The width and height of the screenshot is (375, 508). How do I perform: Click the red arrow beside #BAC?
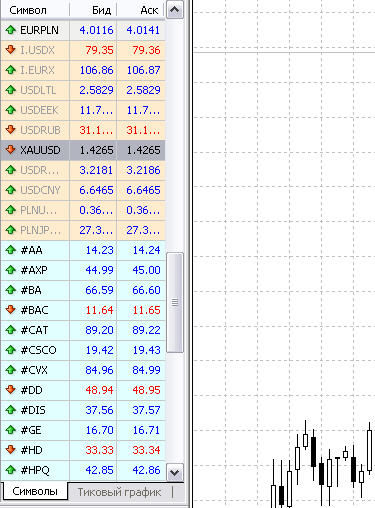click(x=11, y=310)
